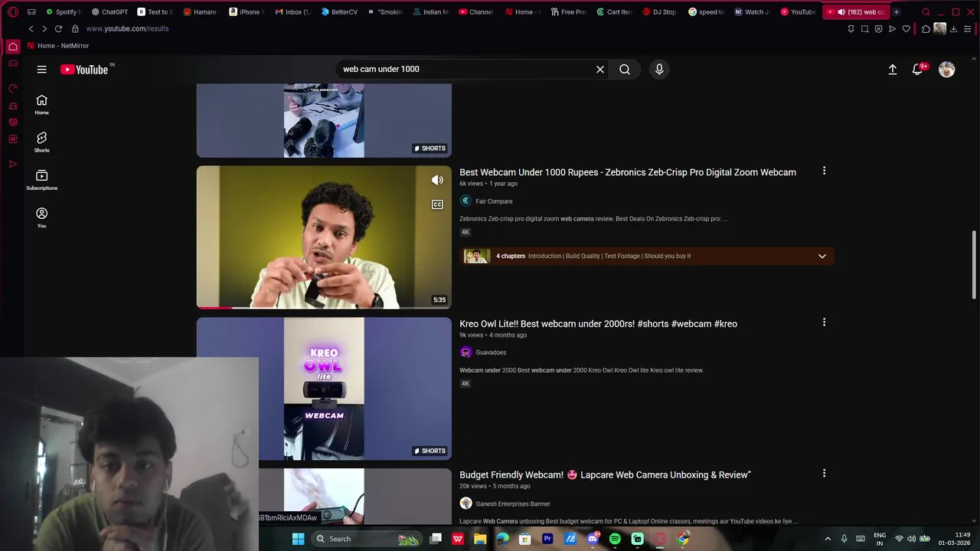The height and width of the screenshot is (551, 980).
Task: Open Shorts in YouTube sidebar
Action: tap(41, 142)
